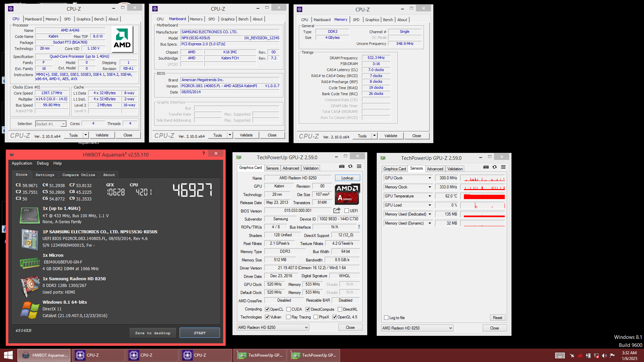
Task: Expand GPU Temperature sensor dropdown
Action: (x=430, y=196)
